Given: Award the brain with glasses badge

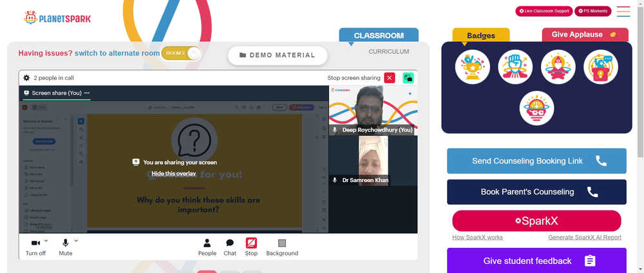Looking at the screenshot, I should pos(536,108).
